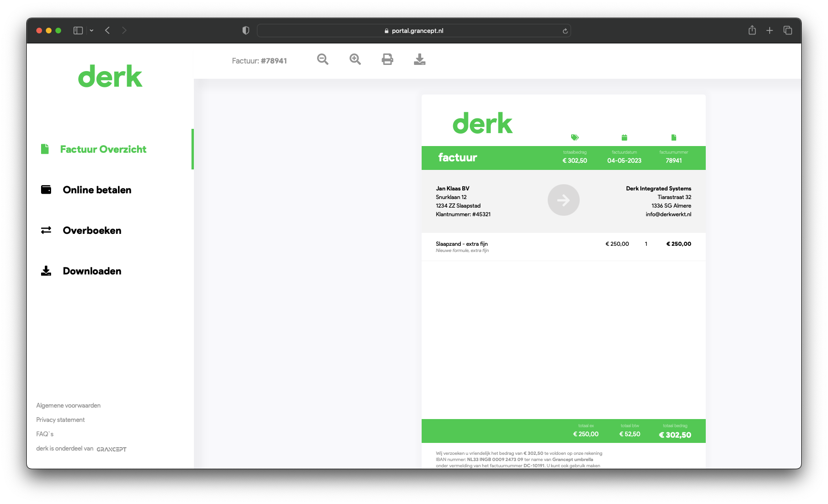This screenshot has width=828, height=504.
Task: Click the invoice date 04-05-2023
Action: click(624, 160)
